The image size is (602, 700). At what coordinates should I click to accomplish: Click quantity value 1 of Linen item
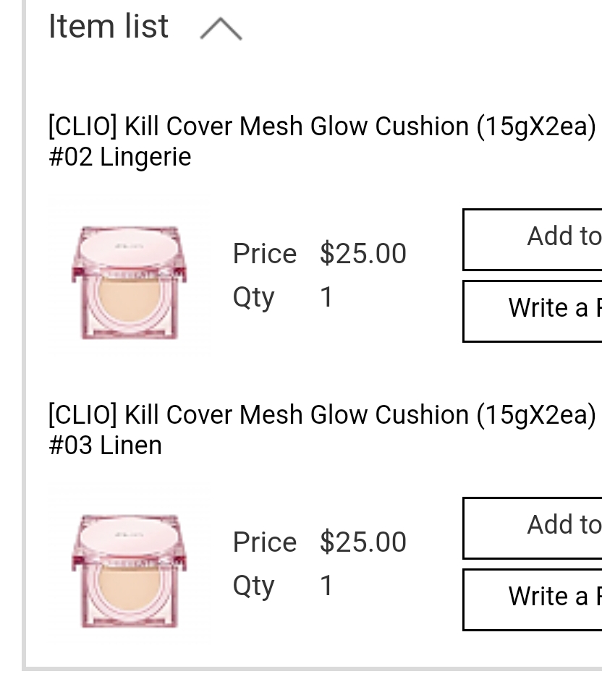327,586
